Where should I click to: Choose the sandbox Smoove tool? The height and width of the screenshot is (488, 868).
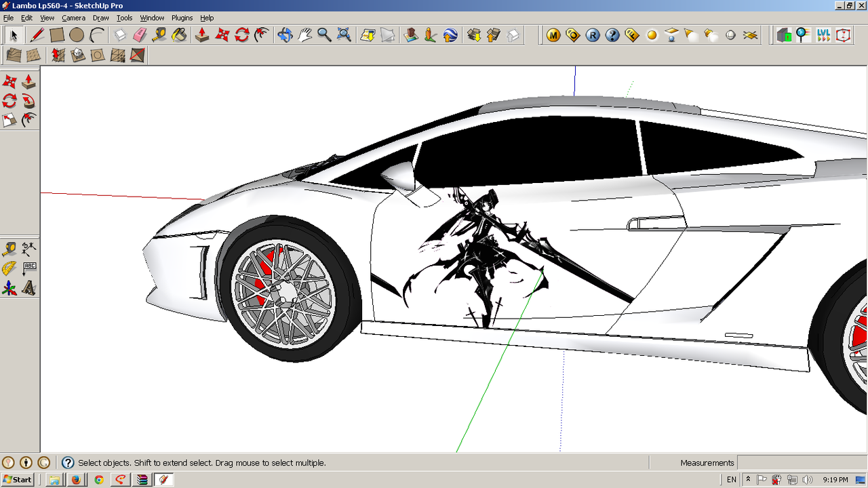59,55
